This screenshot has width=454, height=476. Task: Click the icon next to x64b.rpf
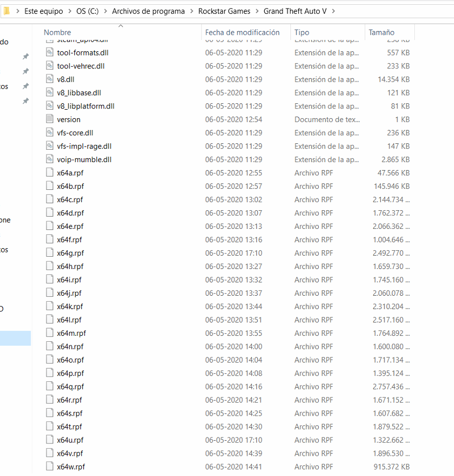pyautogui.click(x=50, y=186)
